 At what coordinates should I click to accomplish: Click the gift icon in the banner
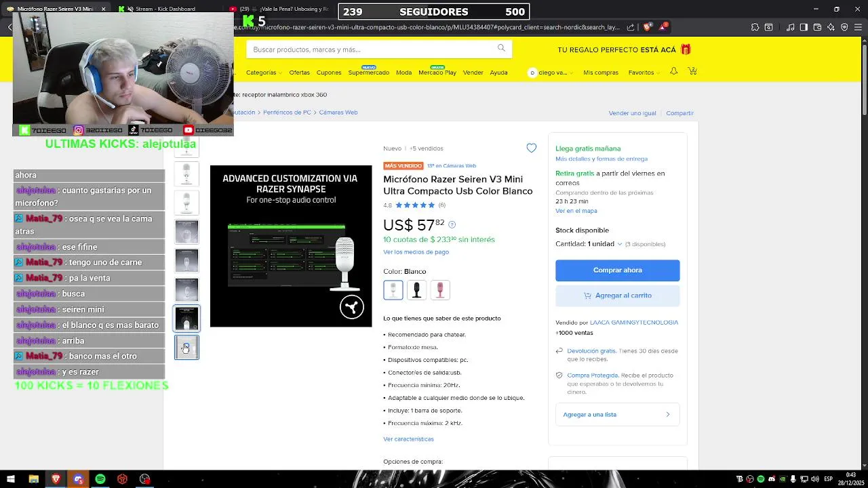pos(686,49)
